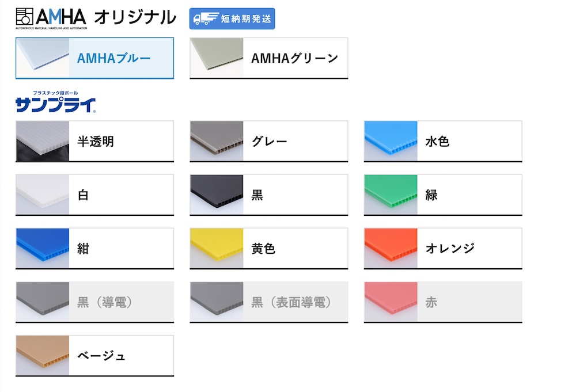The width and height of the screenshot is (576, 392).
Task: Click the サンプライ brand logo
Action: click(56, 102)
